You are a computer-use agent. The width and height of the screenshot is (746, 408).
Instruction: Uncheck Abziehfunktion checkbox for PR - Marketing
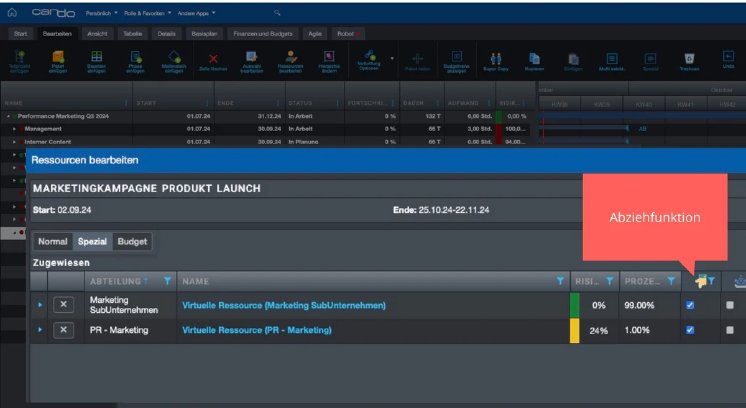690,330
